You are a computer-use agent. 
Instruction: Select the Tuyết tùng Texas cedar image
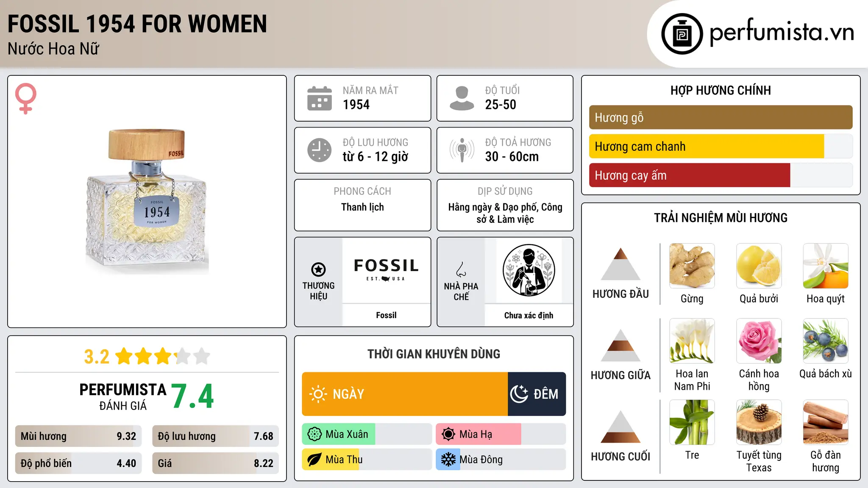pos(759,422)
